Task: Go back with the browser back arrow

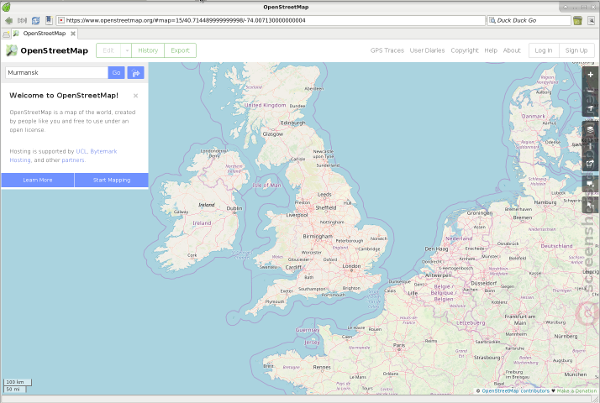Action: (x=8, y=20)
